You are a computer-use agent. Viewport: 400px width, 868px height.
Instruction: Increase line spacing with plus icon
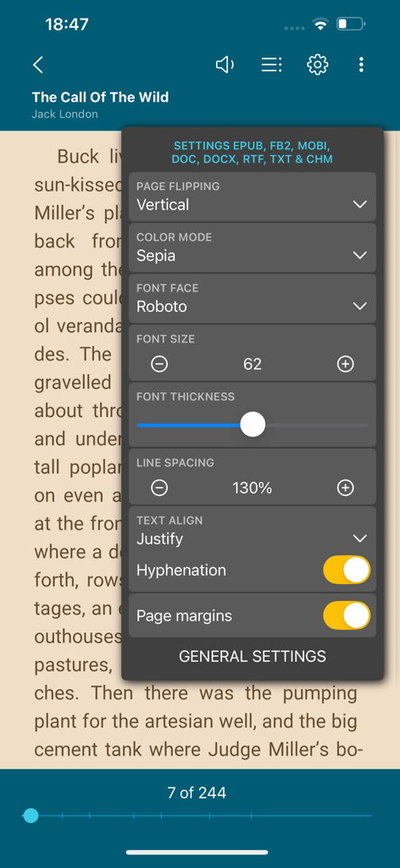click(x=345, y=487)
